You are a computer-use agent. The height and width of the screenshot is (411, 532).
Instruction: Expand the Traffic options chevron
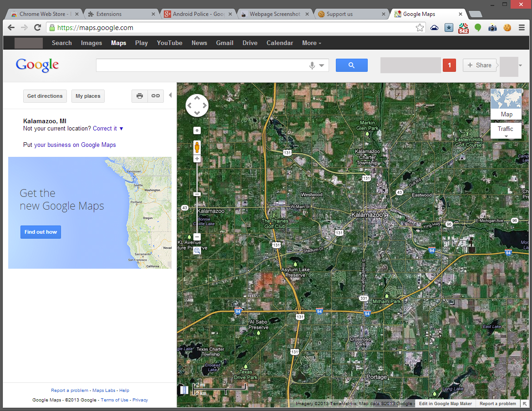pyautogui.click(x=506, y=136)
